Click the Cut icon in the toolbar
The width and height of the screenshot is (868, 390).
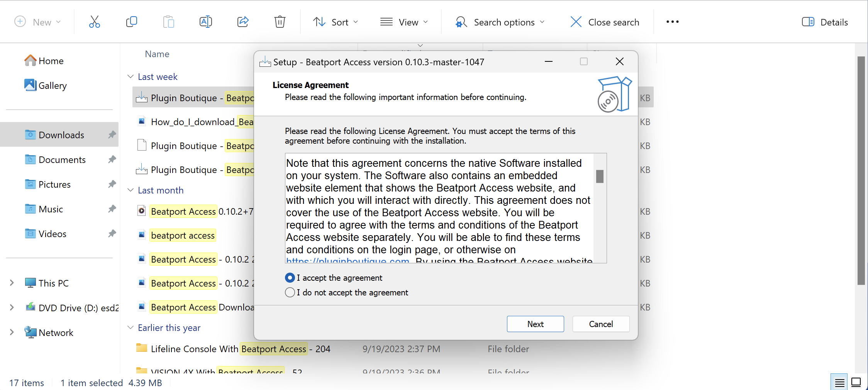pos(95,22)
